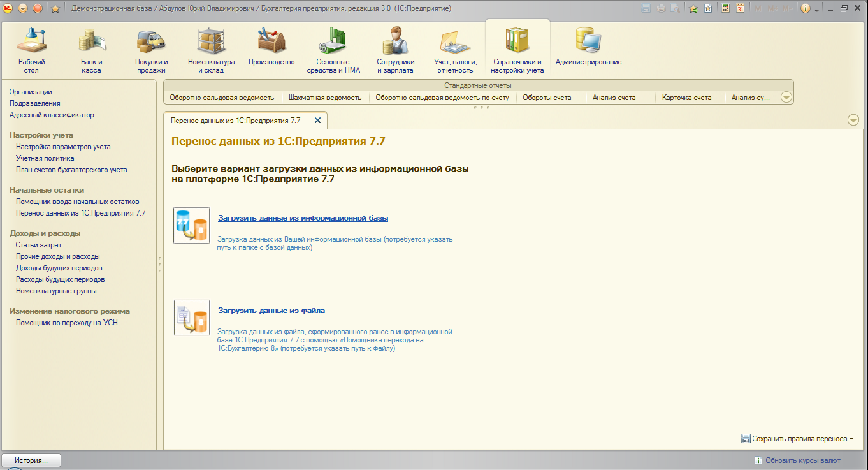Click the Print preview icon
This screenshot has width=868, height=470.
(x=674, y=8)
